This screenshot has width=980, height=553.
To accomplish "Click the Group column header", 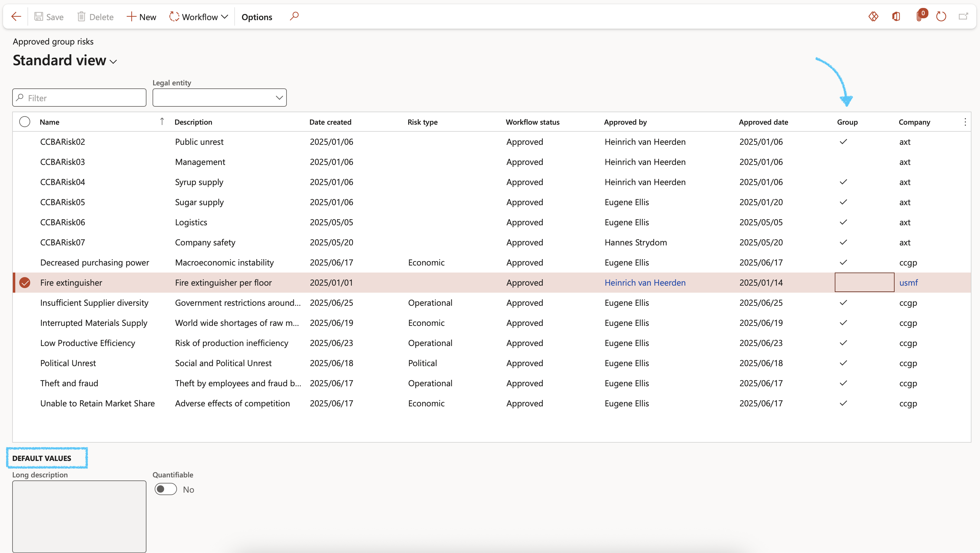I will [847, 122].
